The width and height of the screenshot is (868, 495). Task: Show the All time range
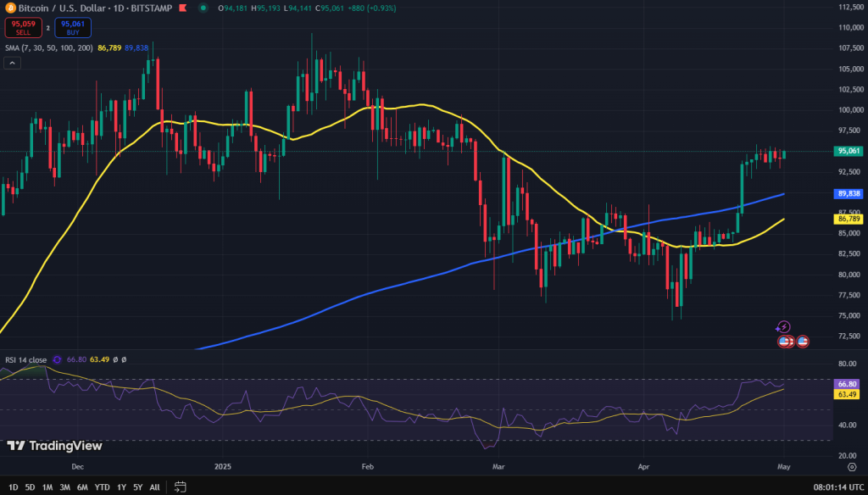click(154, 487)
